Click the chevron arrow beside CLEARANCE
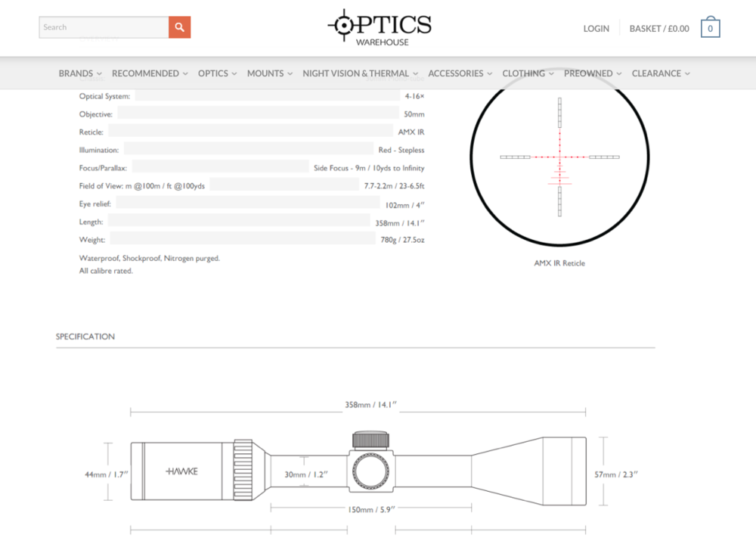This screenshot has height=541, width=756. [x=687, y=74]
